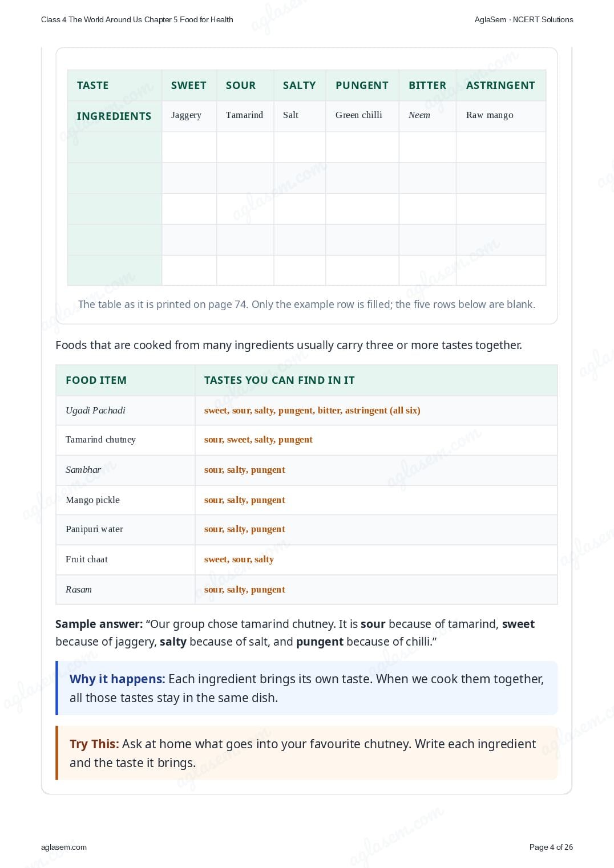Click the Why it happens callout
The width and height of the screenshot is (614, 868).
click(x=306, y=688)
